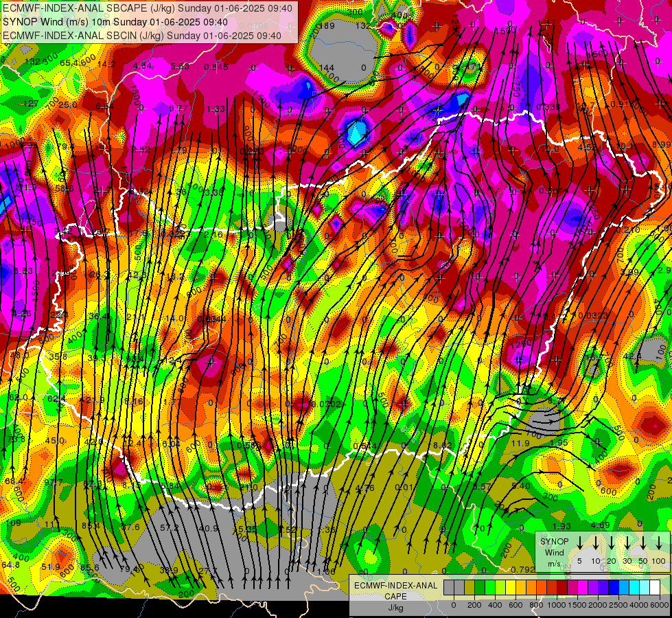Click the 50 m/s wind arrow in legend
672x618 pixels.
(643, 542)
